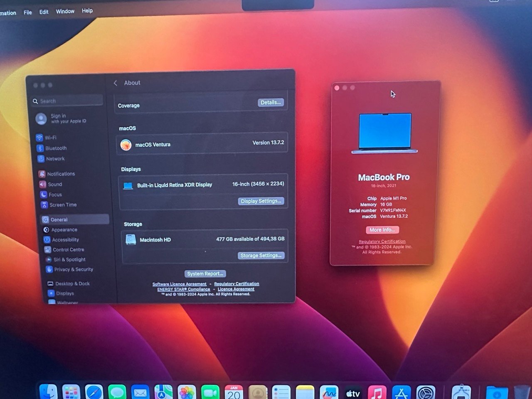The height and width of the screenshot is (399, 532).
Task: Open Appearance settings in sidebar
Action: 60,229
